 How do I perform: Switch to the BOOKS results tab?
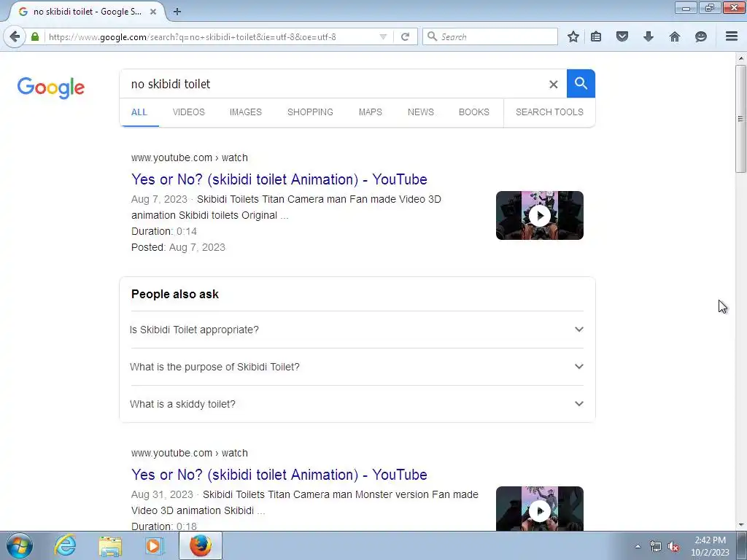pyautogui.click(x=474, y=112)
